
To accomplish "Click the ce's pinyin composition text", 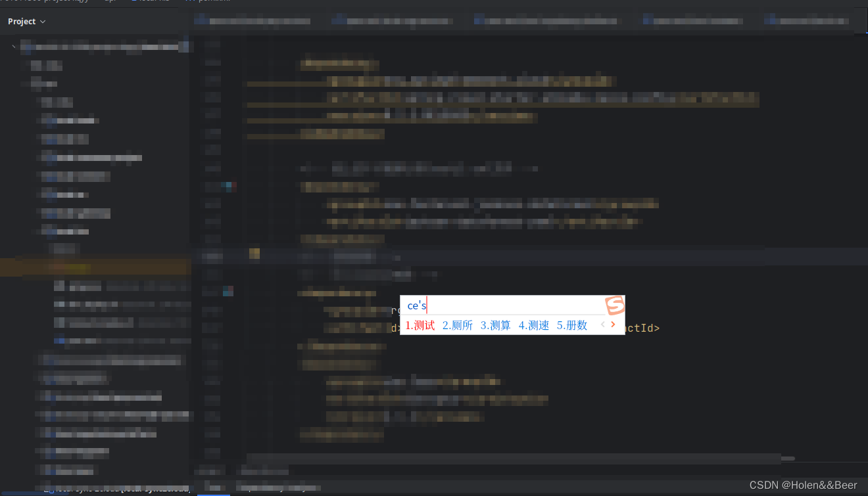I will [417, 305].
